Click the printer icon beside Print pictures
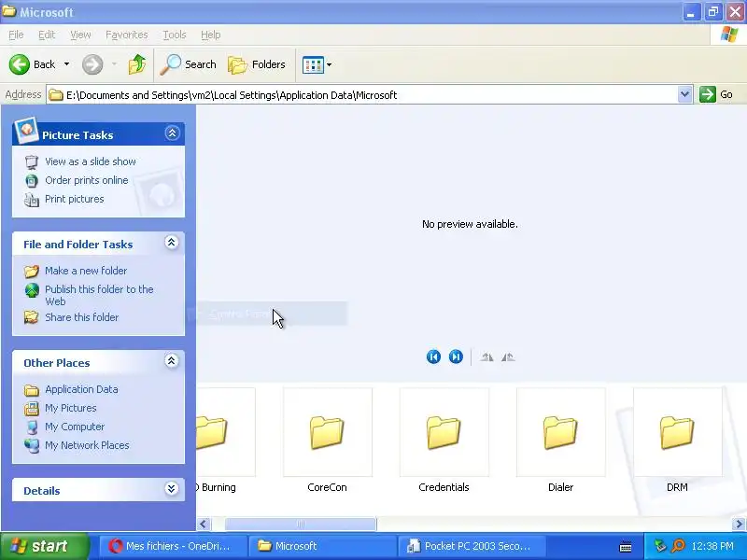Screen dimensions: 747x560 pos(32,200)
